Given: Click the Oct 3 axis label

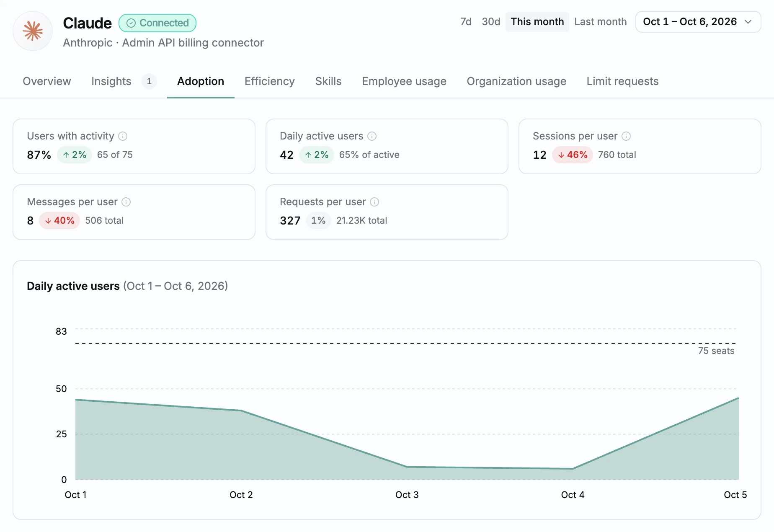Looking at the screenshot, I should coord(407,495).
